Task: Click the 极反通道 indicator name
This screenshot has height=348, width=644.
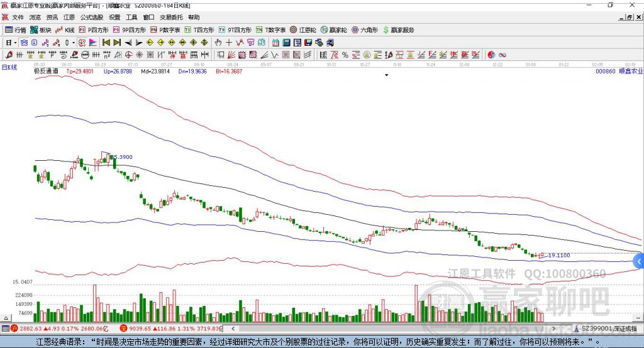Action: pyautogui.click(x=46, y=71)
